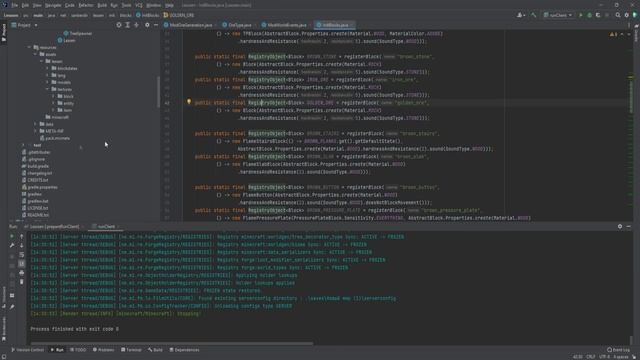Image resolution: width=640 pixels, height=360 pixels.
Task: Click the Run console horizontal scrollbar
Action: (172, 344)
